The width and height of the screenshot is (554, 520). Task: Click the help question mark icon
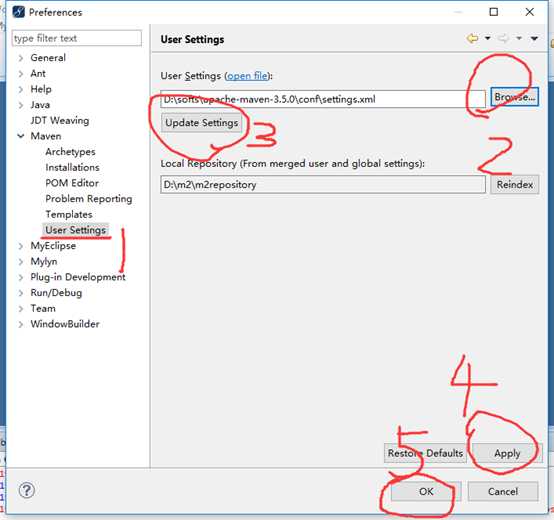26,490
